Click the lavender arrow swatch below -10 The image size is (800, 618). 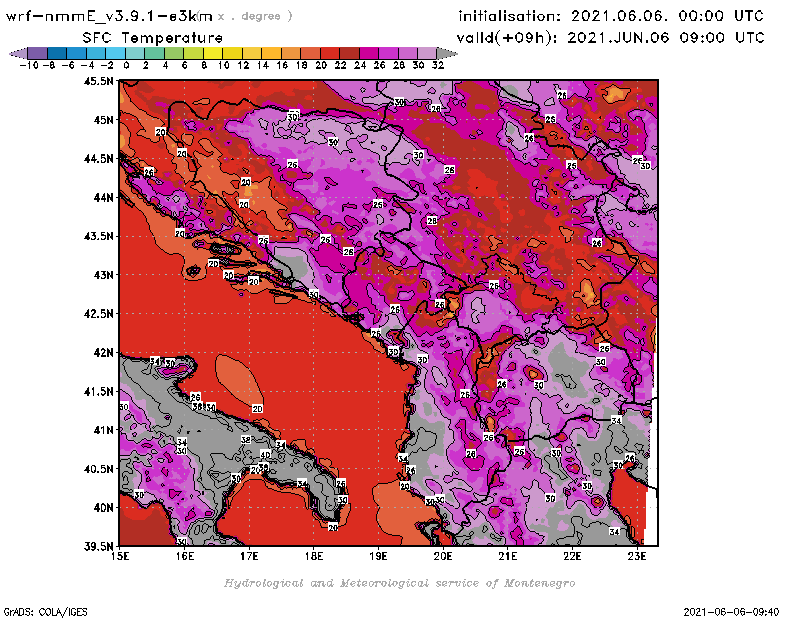click(x=18, y=53)
